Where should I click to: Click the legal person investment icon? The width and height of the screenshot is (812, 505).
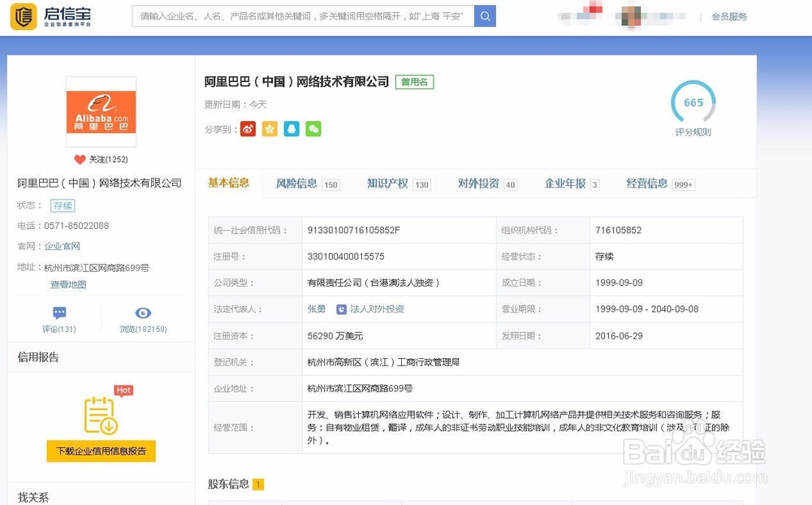tap(341, 309)
